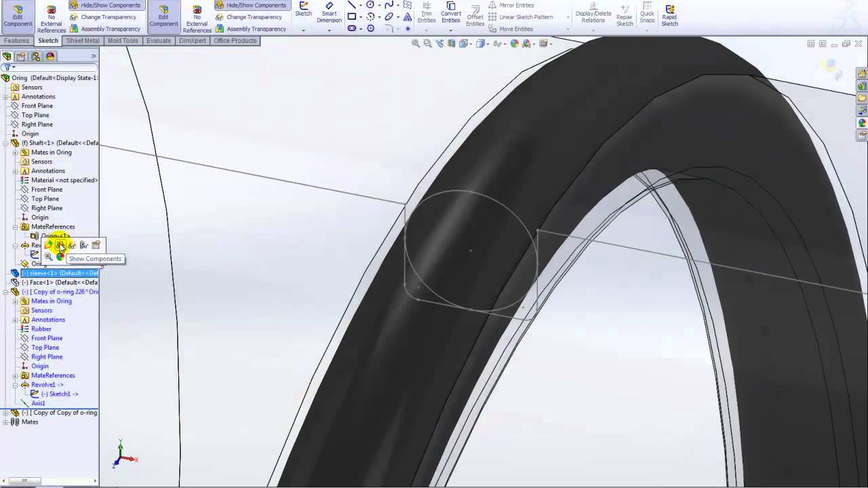Click Zoom to Area in view toolbar

click(x=428, y=43)
